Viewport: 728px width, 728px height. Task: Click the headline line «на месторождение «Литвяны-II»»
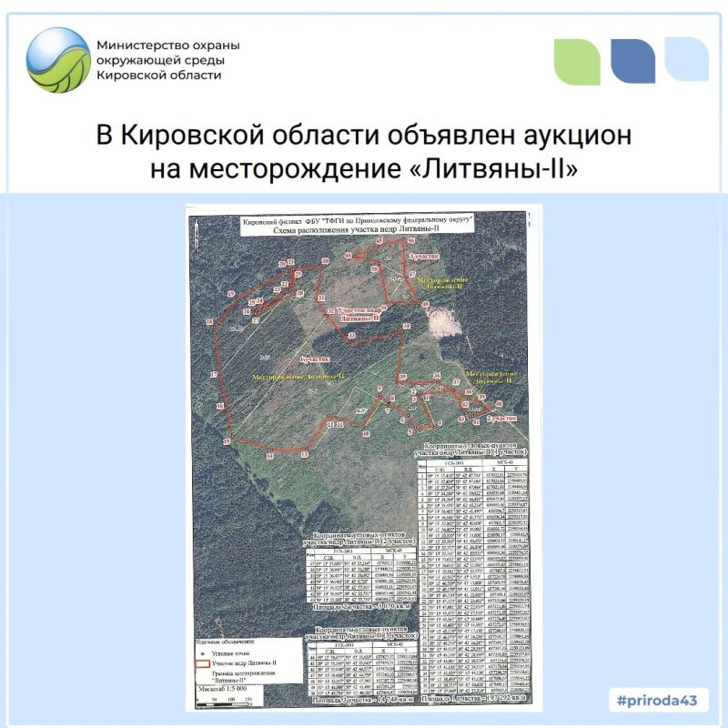[x=364, y=169]
